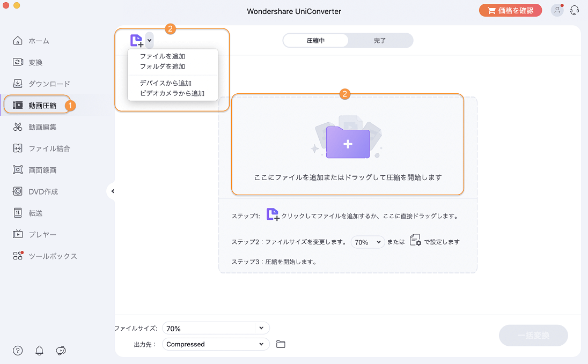Click the add file icon in toolbar
The image size is (588, 364).
[x=136, y=41]
